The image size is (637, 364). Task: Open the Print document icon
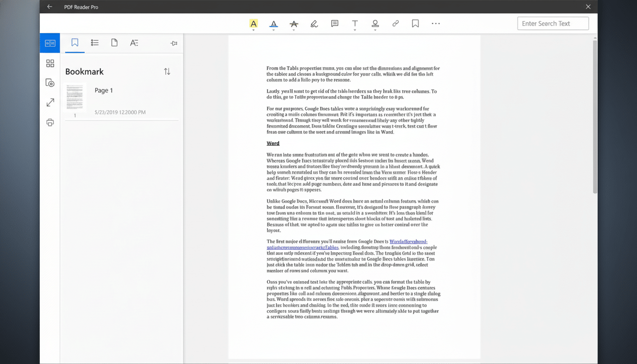click(x=50, y=122)
